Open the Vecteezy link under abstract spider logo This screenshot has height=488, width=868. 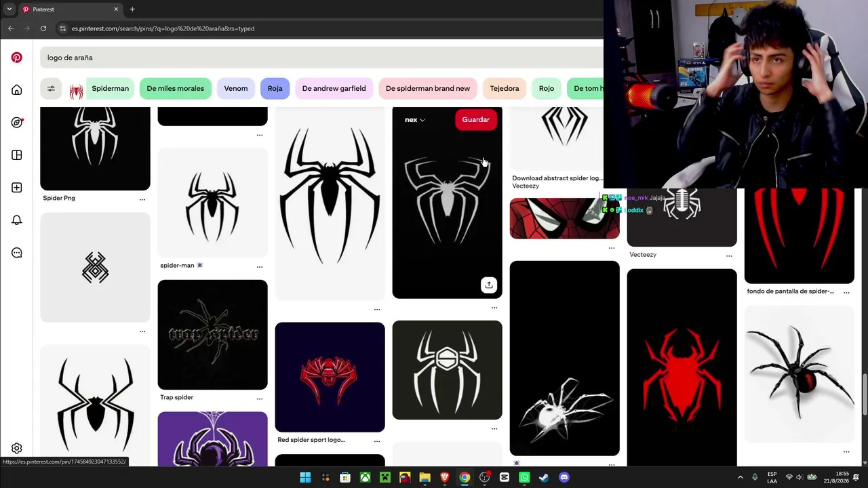526,186
